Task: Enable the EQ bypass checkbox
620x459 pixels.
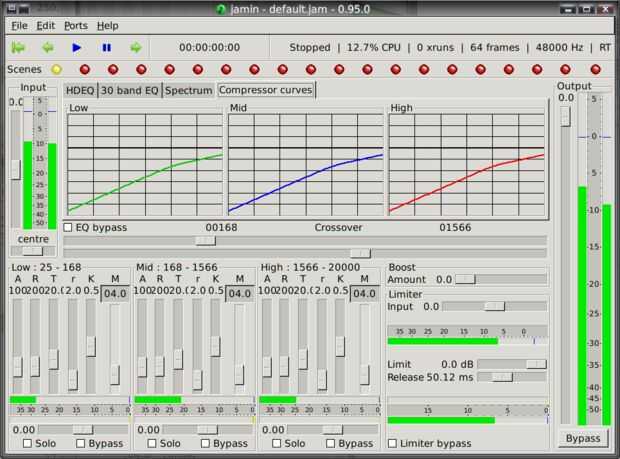Action: point(68,227)
